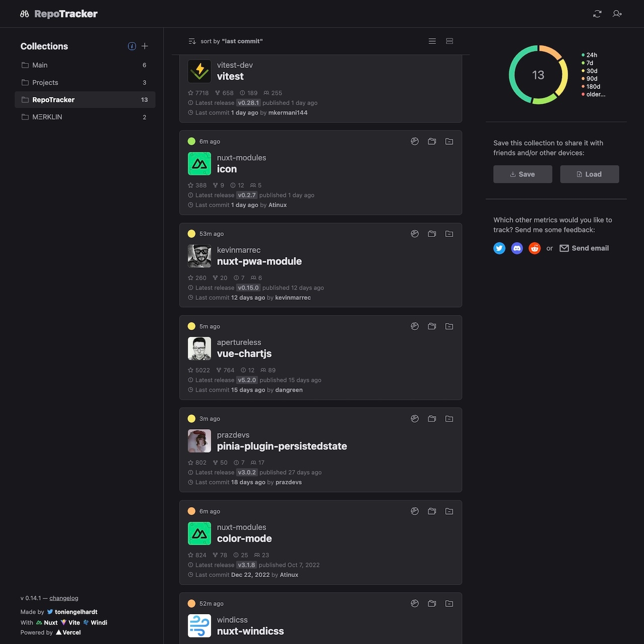Viewport: 644px width, 644px height.
Task: Select the RepoTracker collection
Action: tap(85, 100)
